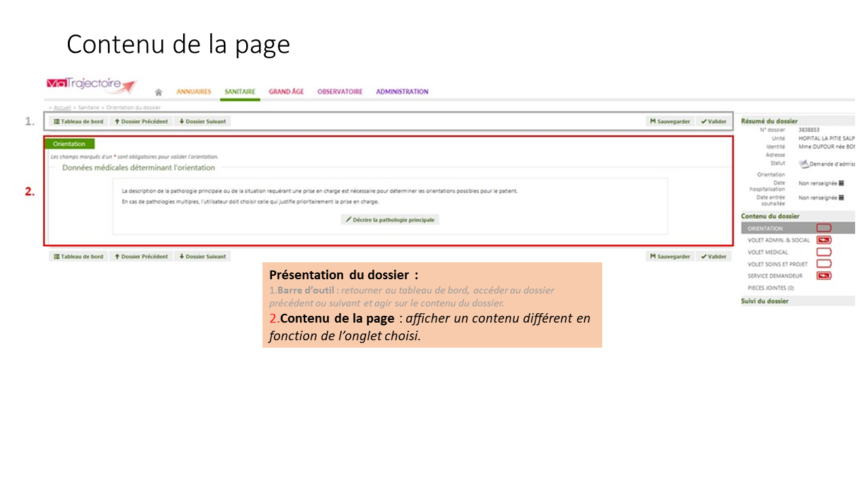Click the ViaTrajectoire logo

coord(92,85)
